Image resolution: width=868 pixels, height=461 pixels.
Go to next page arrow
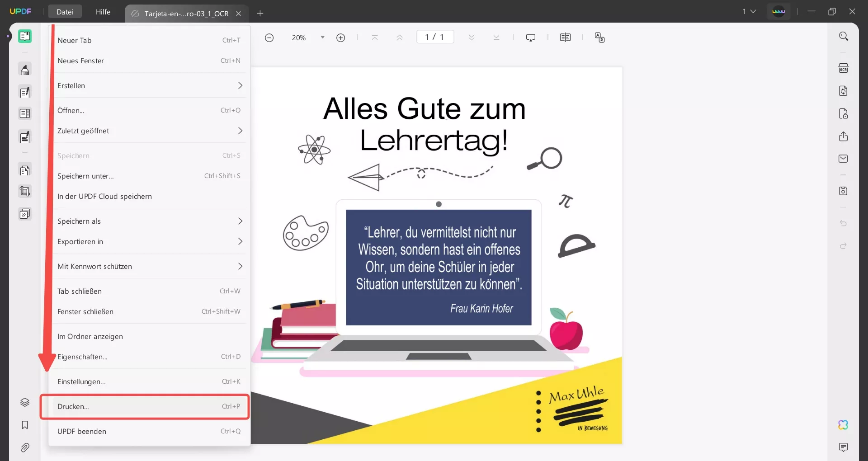click(472, 38)
